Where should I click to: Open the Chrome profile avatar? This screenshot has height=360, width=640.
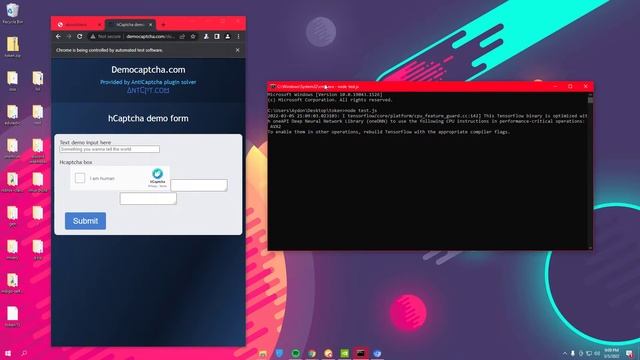228,36
